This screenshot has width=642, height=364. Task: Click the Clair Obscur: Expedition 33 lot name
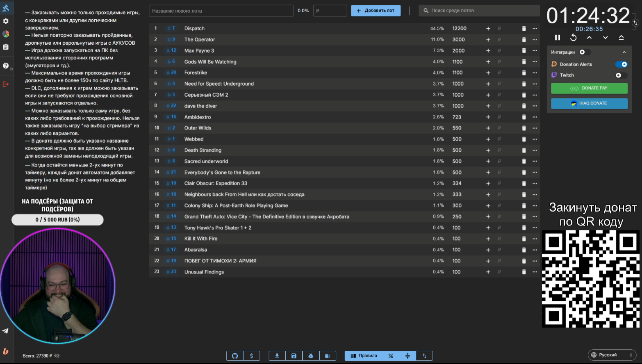click(216, 184)
